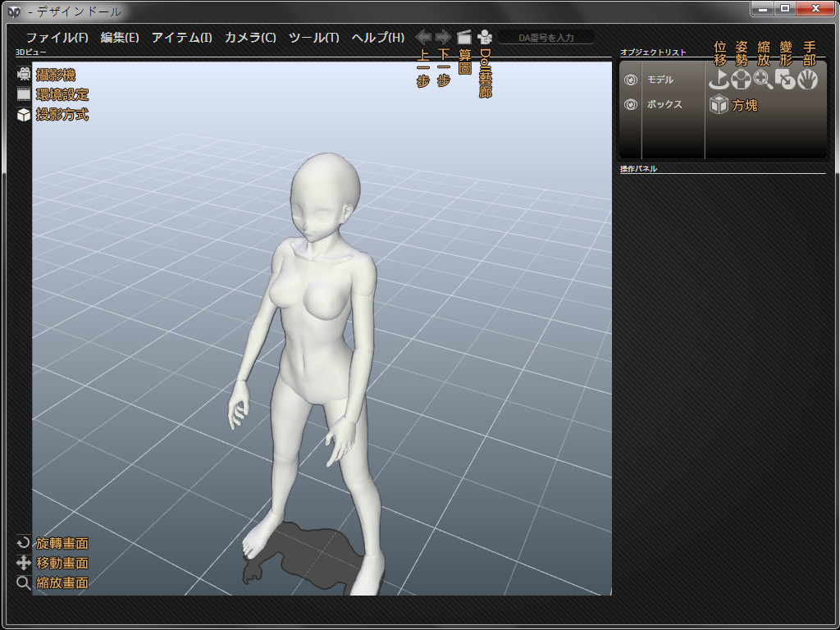Click the DA番号を入力 input field

tap(546, 37)
